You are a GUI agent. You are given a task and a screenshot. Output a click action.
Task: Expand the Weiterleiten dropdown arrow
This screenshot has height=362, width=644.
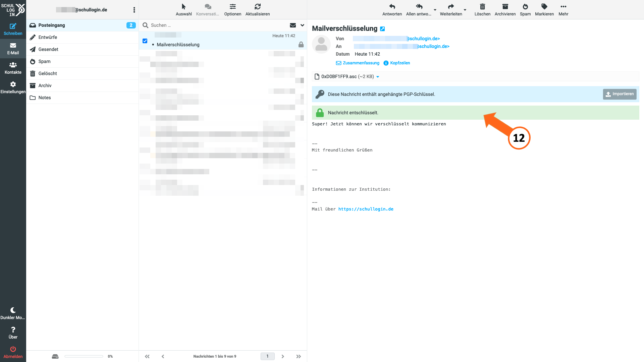465,10
